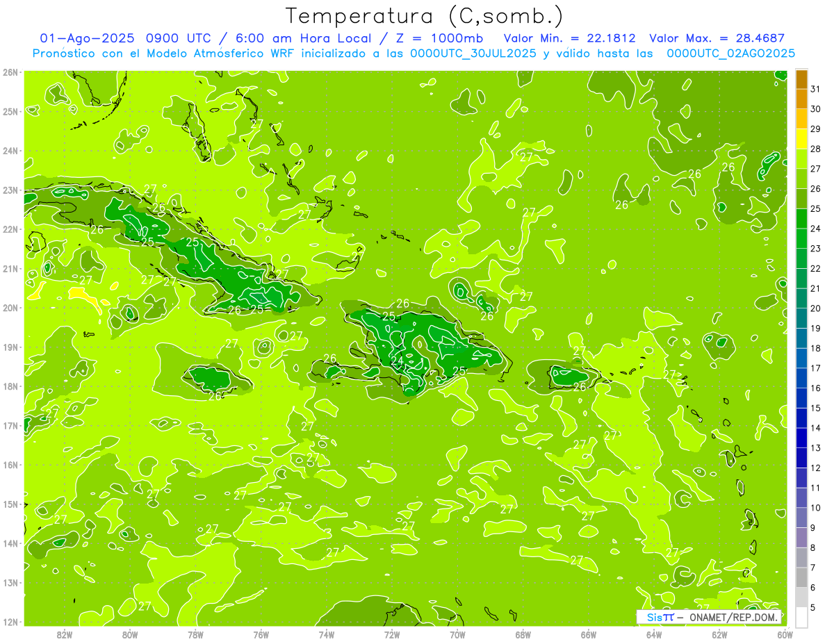The width and height of the screenshot is (834, 644).
Task: Select the white legend band below 5
Action: pyautogui.click(x=801, y=617)
